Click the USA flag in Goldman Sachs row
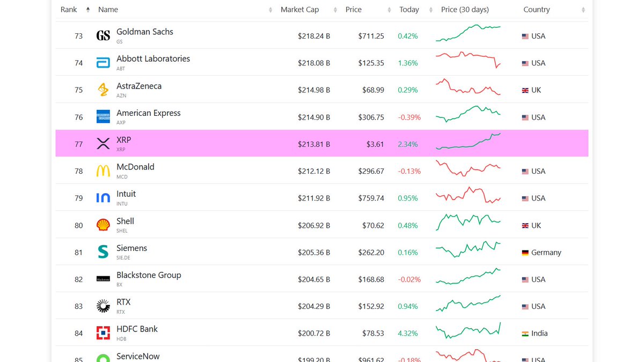This screenshot has height=362, width=644. (525, 36)
